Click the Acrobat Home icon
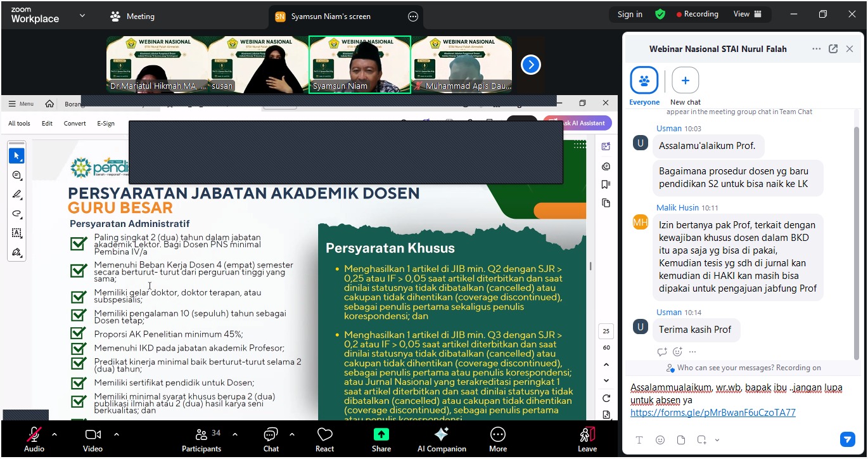 pos(49,104)
